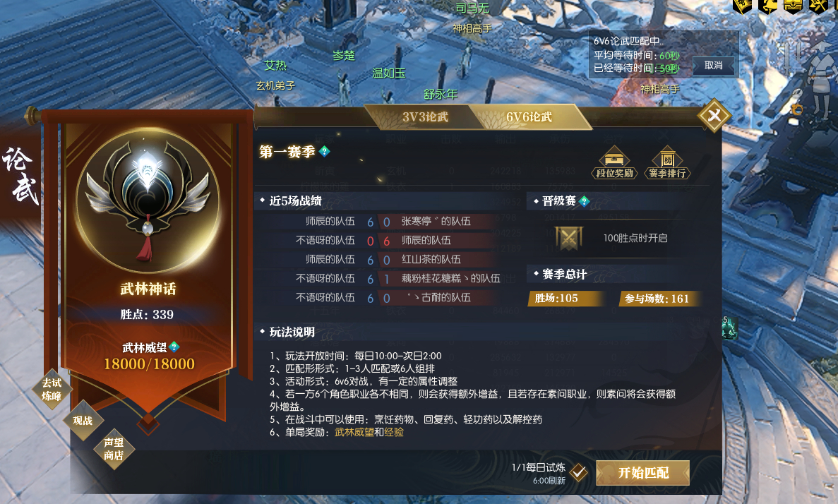The image size is (838, 504).
Task: Open the 段位奖励 rank rewards icon
Action: (x=614, y=162)
